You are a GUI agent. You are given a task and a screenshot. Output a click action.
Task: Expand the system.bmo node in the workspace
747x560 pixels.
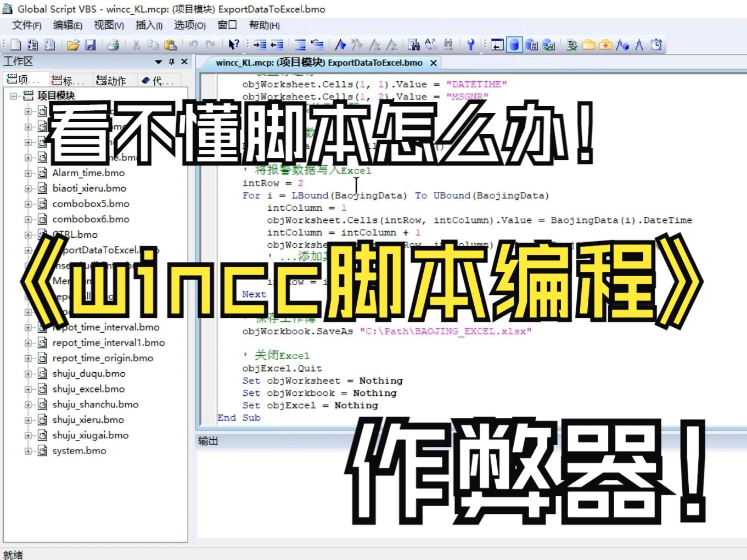(27, 450)
